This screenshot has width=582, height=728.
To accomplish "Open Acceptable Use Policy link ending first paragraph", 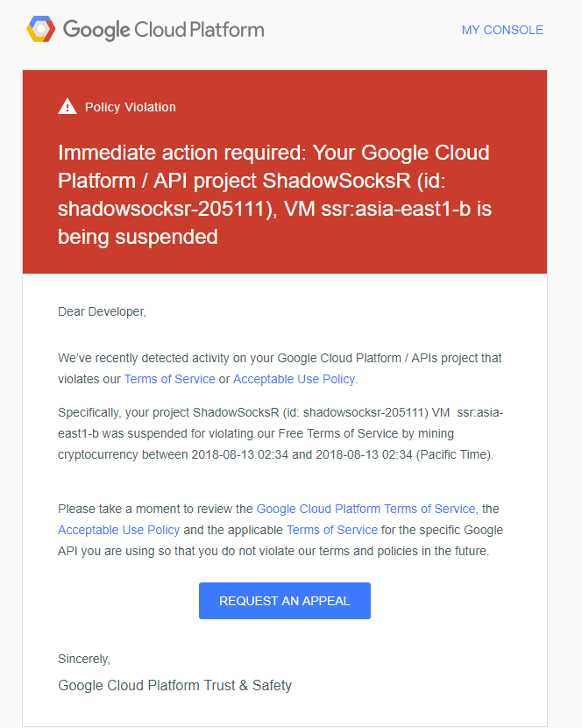I will (x=294, y=379).
